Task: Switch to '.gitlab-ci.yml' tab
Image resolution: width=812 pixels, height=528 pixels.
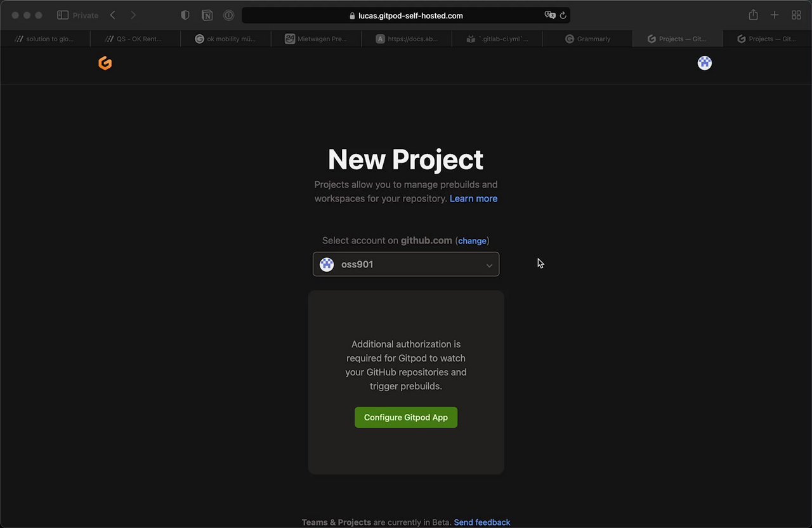Action: coord(497,39)
